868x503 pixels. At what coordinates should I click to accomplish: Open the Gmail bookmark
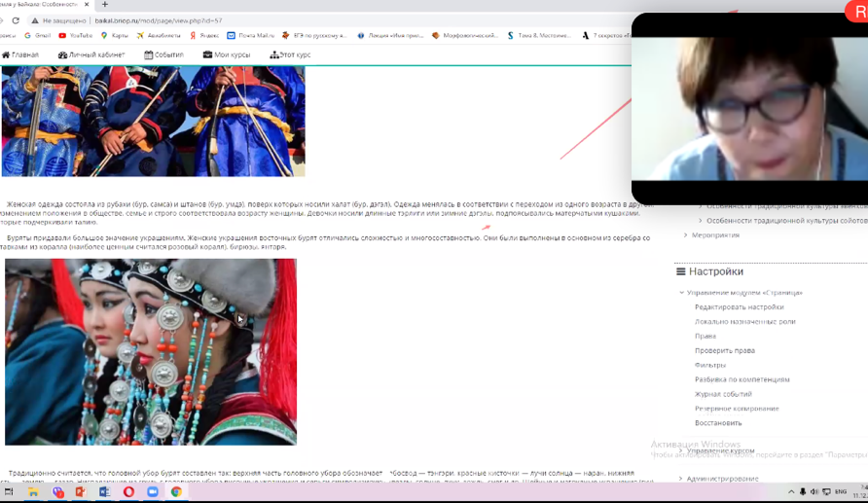tap(37, 36)
